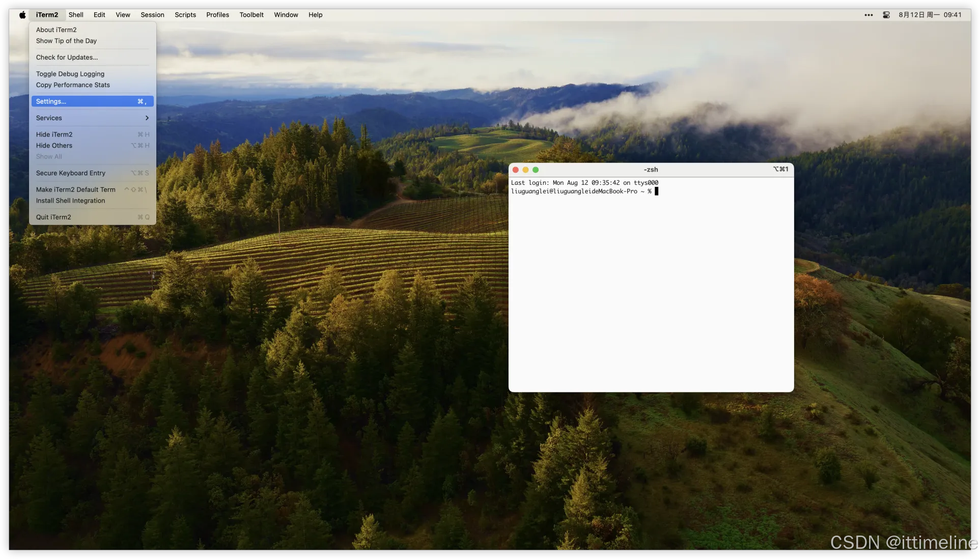Viewport: 980px width, 559px height.
Task: Open the Profiles menu
Action: tap(217, 15)
